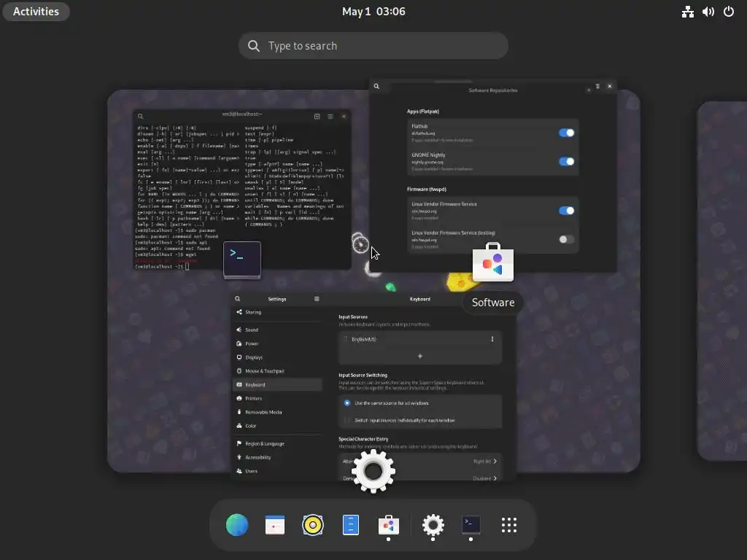
Task: Select Switch input sources individually for each window
Action: click(347, 421)
